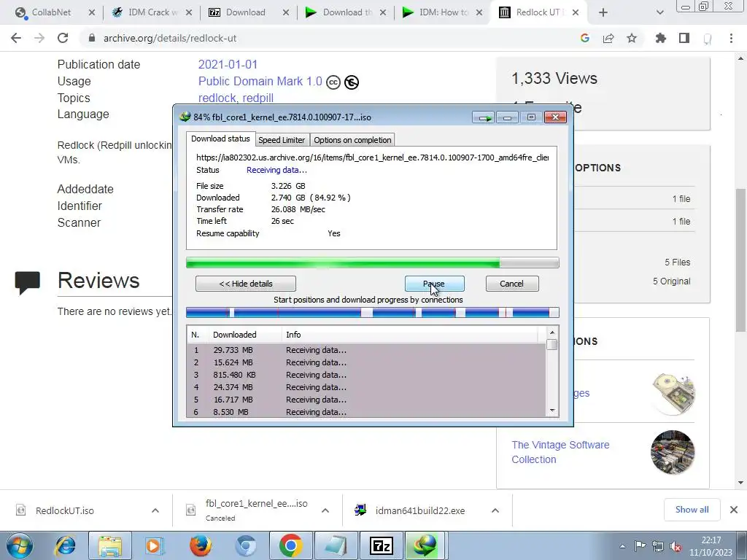Switch to Download status tab
Image resolution: width=747 pixels, height=560 pixels.
click(x=220, y=139)
